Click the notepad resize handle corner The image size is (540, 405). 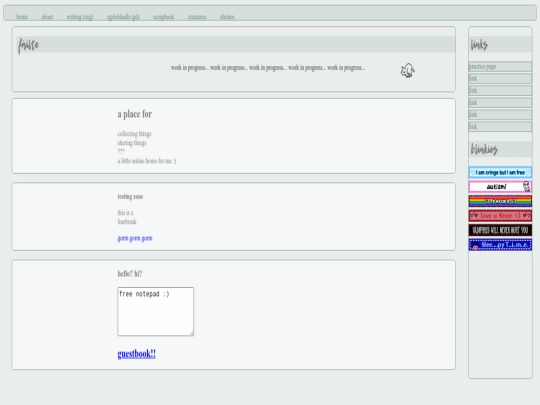coord(192,333)
